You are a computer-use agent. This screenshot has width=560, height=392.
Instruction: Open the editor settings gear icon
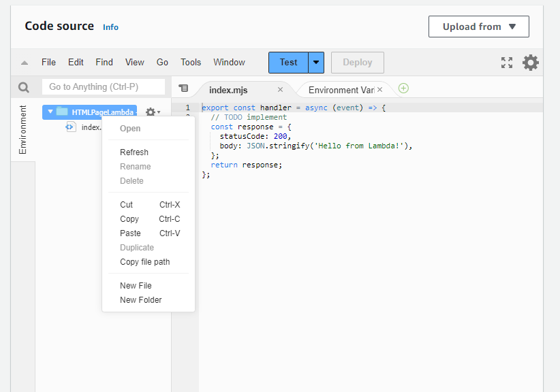click(x=531, y=63)
